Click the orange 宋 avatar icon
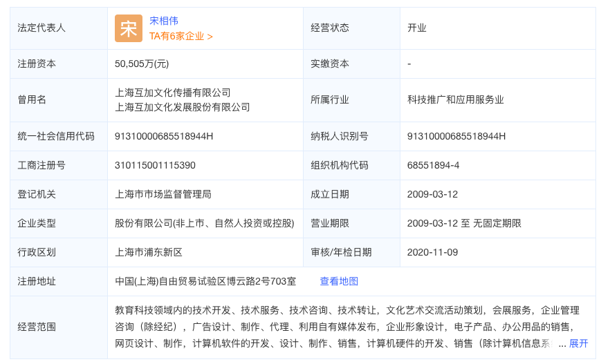The width and height of the screenshot is (601, 364). (129, 28)
